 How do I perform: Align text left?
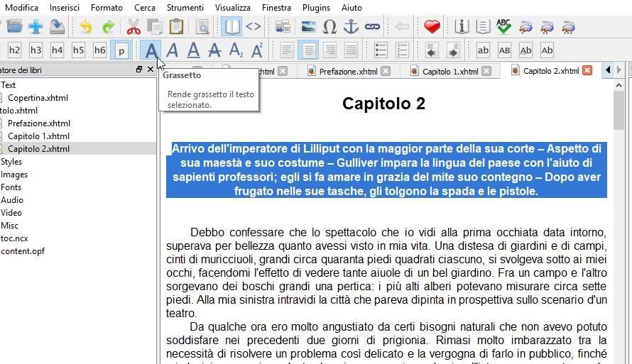pos(287,50)
